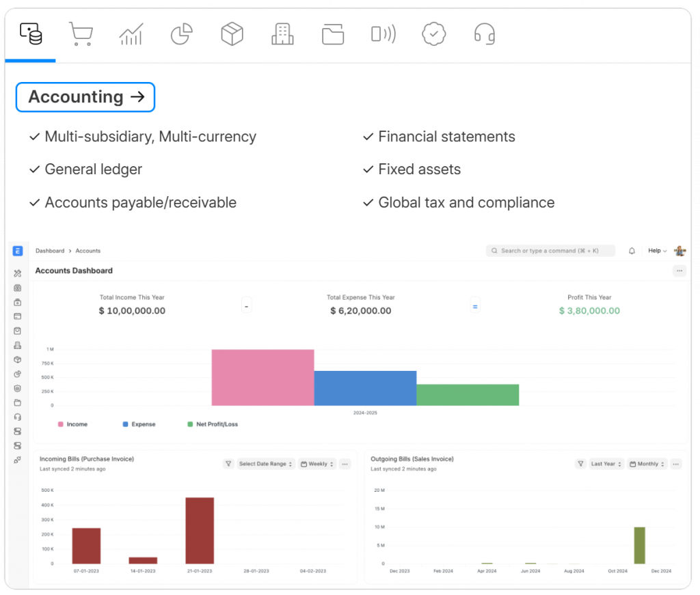Toggle Net Profit/Loss series in legend
This screenshot has width=700, height=595.
pos(213,424)
